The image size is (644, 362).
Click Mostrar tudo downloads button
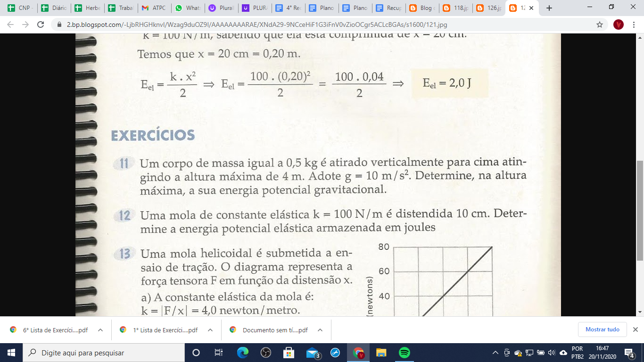[602, 329]
